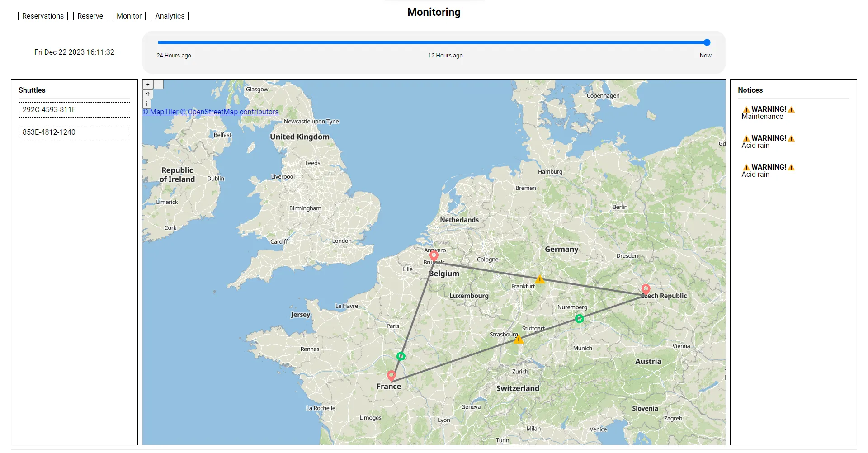The height and width of the screenshot is (453, 868).
Task: Select shuttle 292C-4593-811F
Action: coord(74,110)
